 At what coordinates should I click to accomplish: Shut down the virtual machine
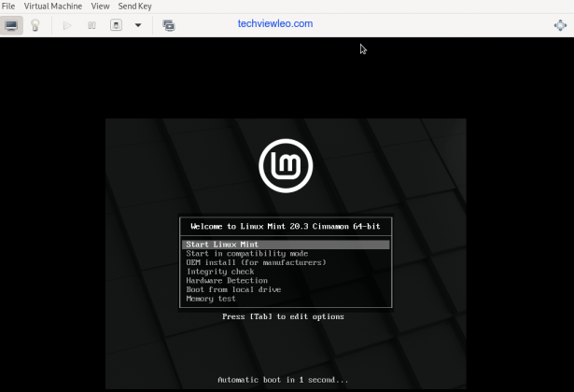click(x=116, y=25)
